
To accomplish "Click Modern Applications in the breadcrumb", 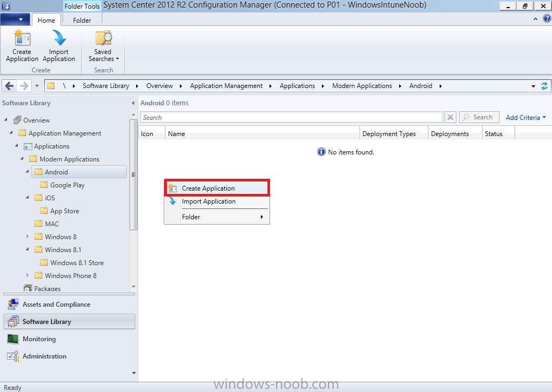I will tap(362, 86).
